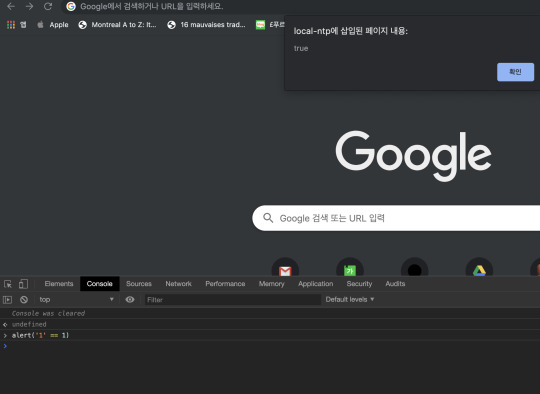Reload the page with refresh icon
Image resolution: width=540 pixels, height=394 pixels.
coord(48,6)
